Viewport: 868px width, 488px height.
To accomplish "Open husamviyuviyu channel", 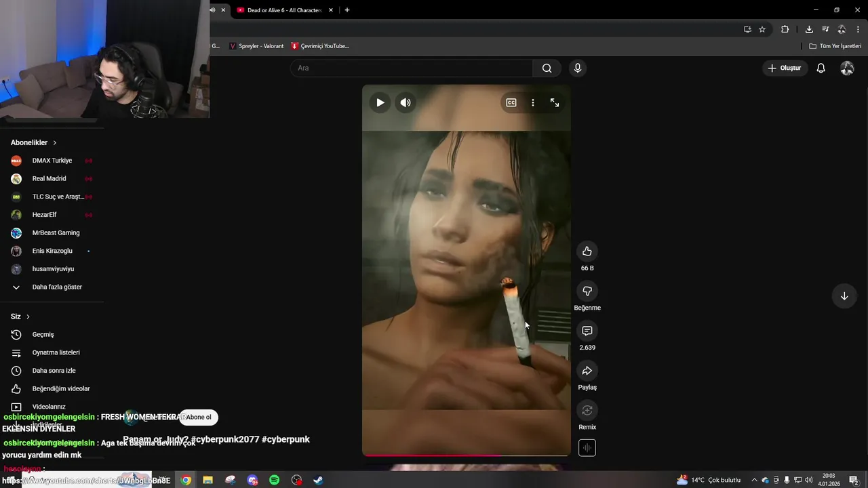I will pos(52,269).
